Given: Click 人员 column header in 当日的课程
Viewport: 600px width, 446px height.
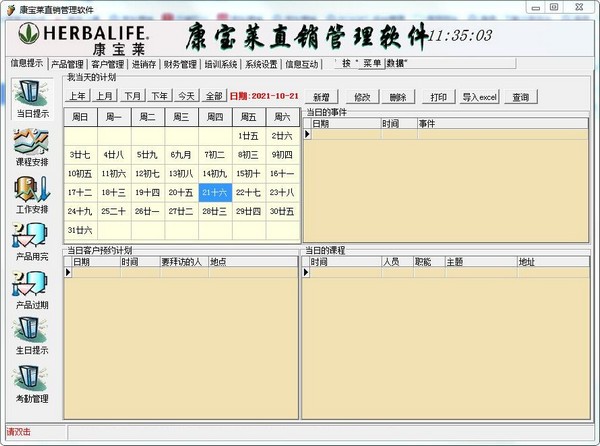Looking at the screenshot, I should click(398, 262).
